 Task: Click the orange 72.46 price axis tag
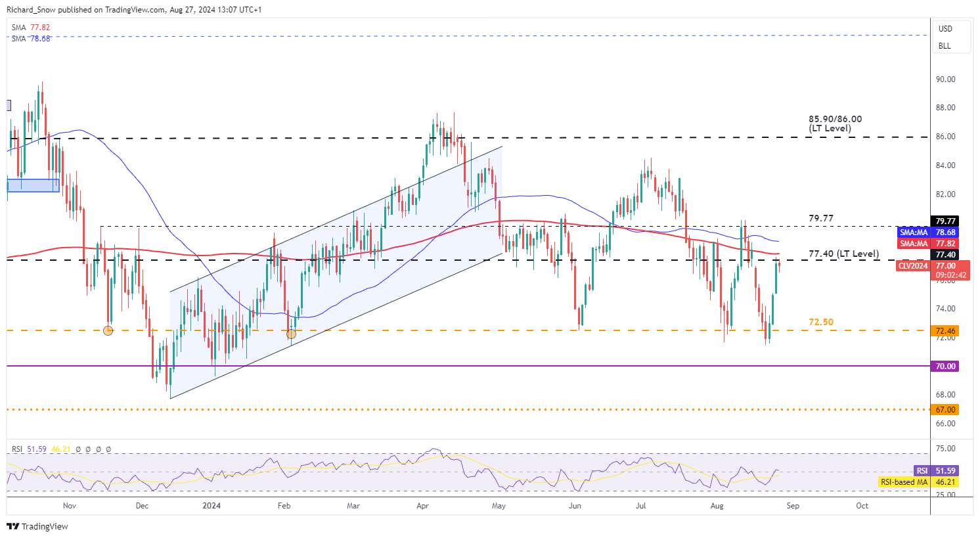tap(945, 331)
